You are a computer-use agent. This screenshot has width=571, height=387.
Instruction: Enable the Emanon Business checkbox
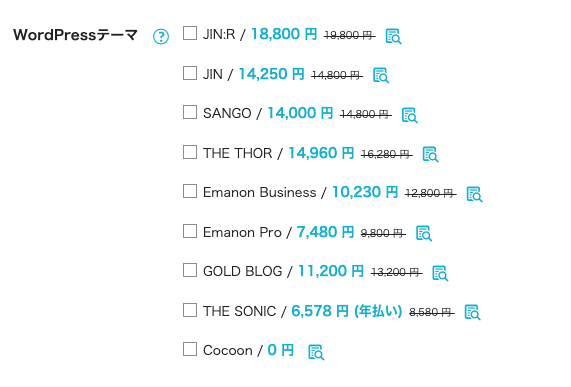click(x=190, y=191)
